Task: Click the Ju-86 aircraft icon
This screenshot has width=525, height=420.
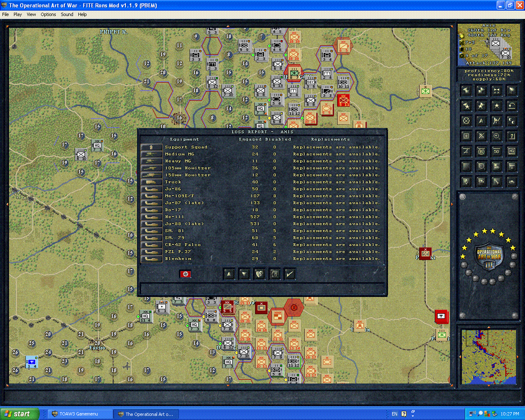Action: [151, 189]
